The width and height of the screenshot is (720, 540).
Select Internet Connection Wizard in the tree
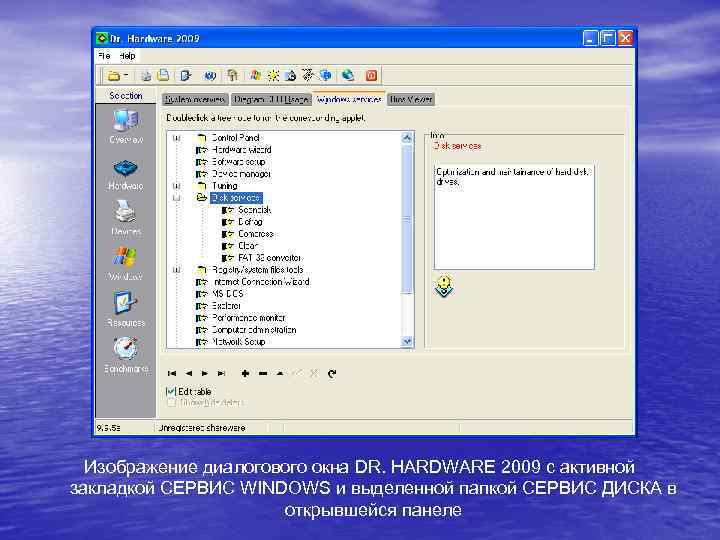click(x=260, y=282)
